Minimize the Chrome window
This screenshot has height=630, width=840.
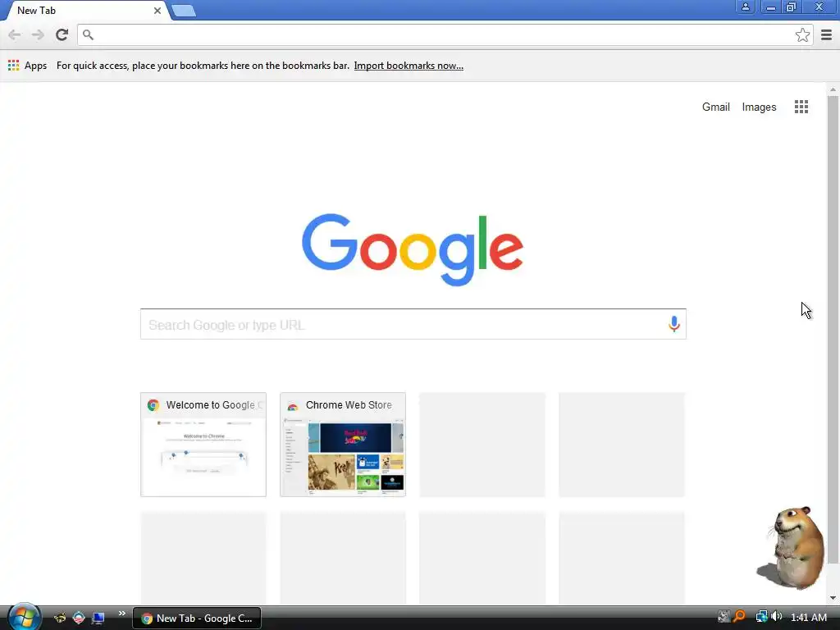point(770,7)
